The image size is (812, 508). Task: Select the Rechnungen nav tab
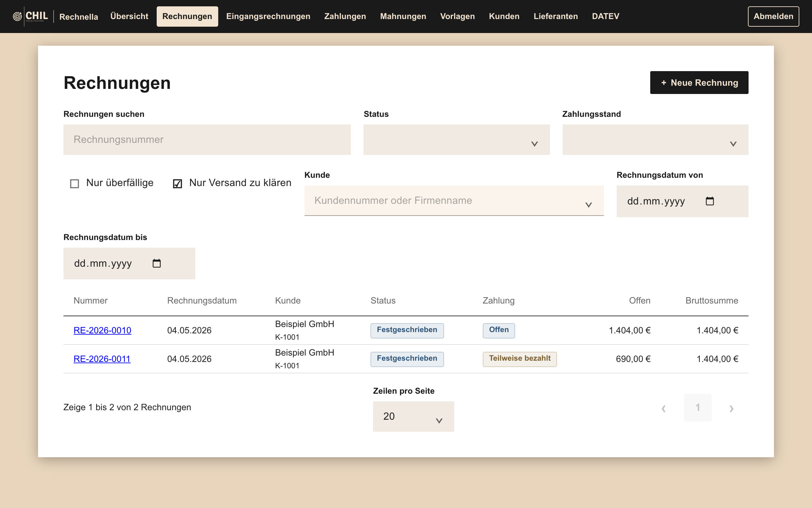[x=187, y=16]
